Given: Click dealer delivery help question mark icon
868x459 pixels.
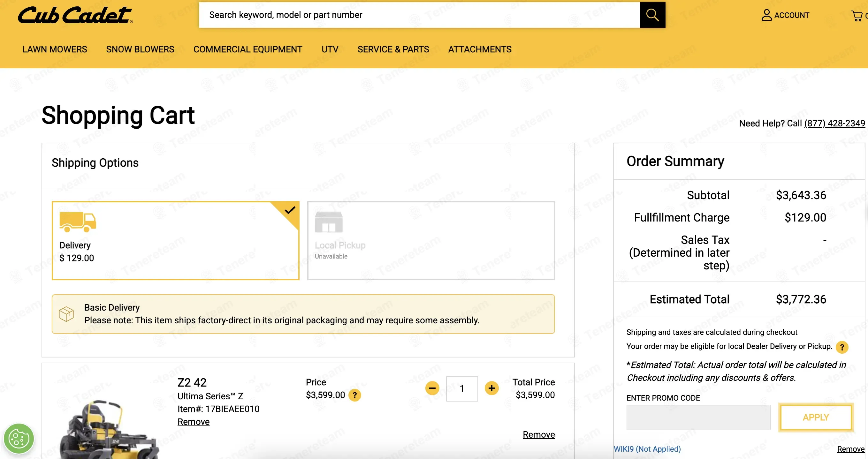Looking at the screenshot, I should click(x=842, y=347).
